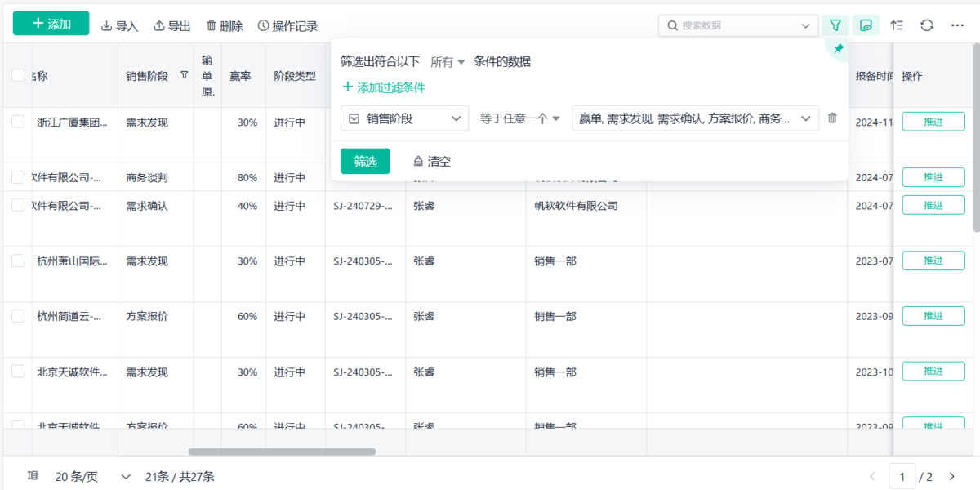980x490 pixels.
Task: Click the funnel filter icon in toolbar
Action: (835, 25)
